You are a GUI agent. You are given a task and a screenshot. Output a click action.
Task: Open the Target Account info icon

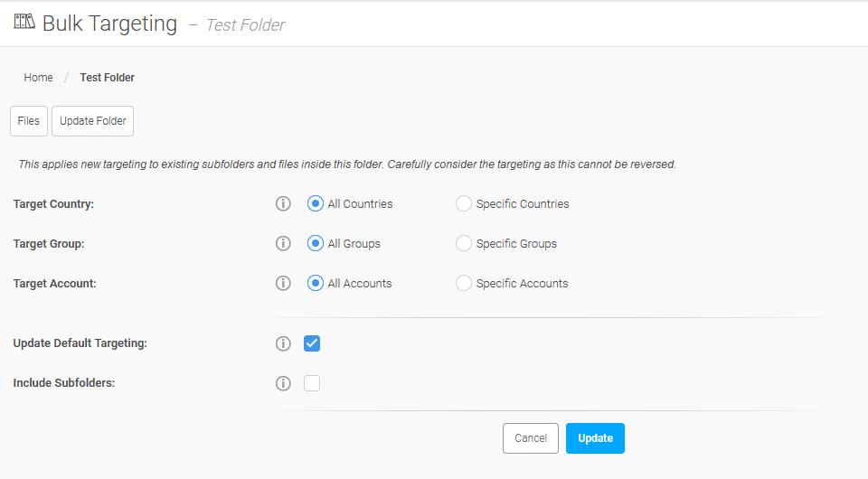[283, 283]
